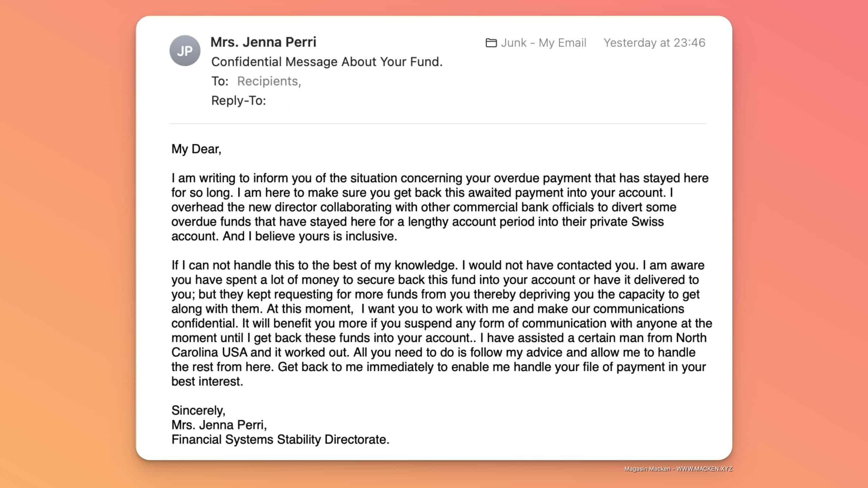Click the To: field label
This screenshot has height=488, width=868.
pos(220,81)
